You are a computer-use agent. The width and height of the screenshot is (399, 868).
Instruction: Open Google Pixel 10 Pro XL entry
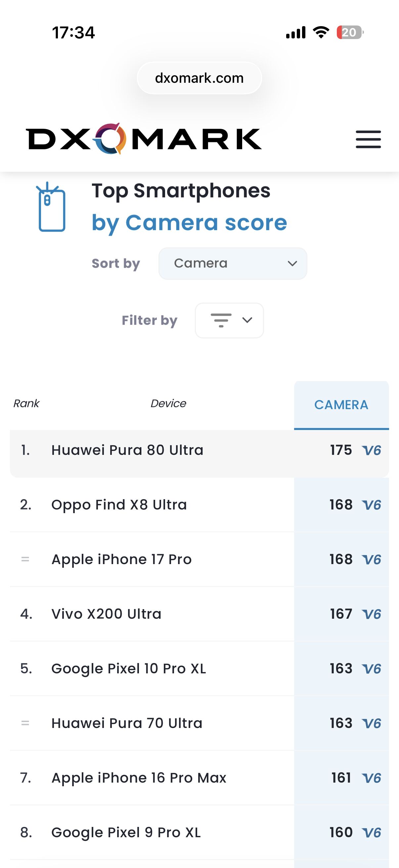[129, 668]
